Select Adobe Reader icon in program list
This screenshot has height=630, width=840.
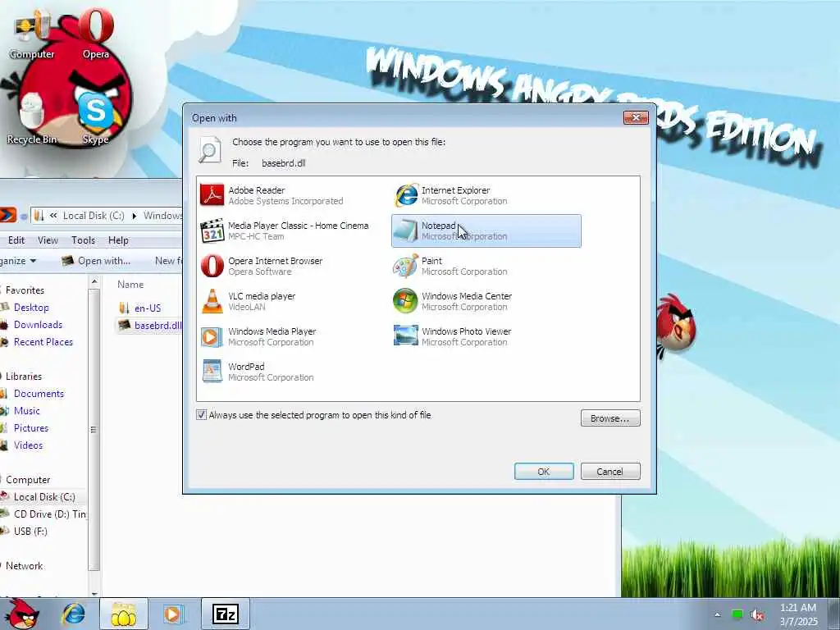212,195
